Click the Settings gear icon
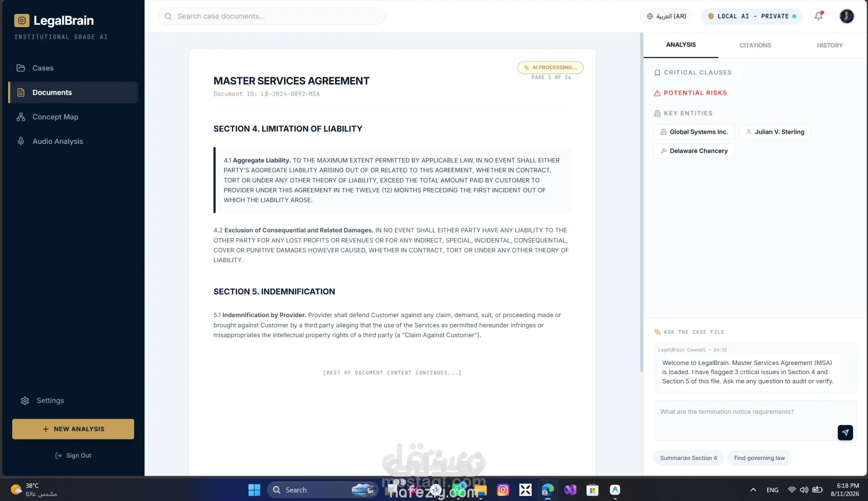The height and width of the screenshot is (501, 868). click(25, 400)
